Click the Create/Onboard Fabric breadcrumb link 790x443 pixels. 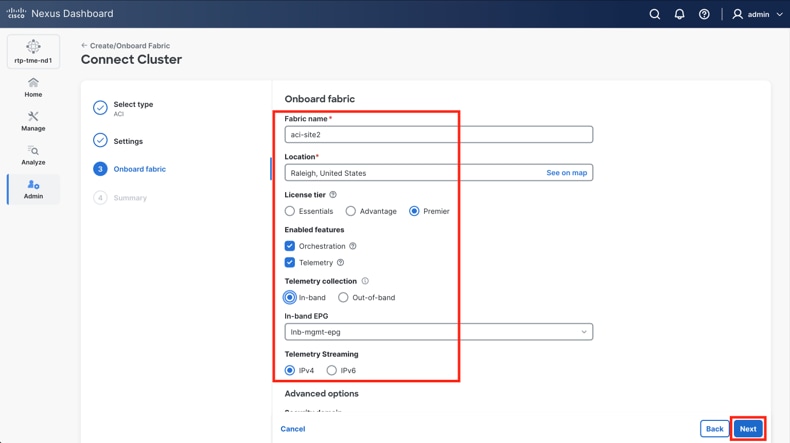tap(129, 45)
